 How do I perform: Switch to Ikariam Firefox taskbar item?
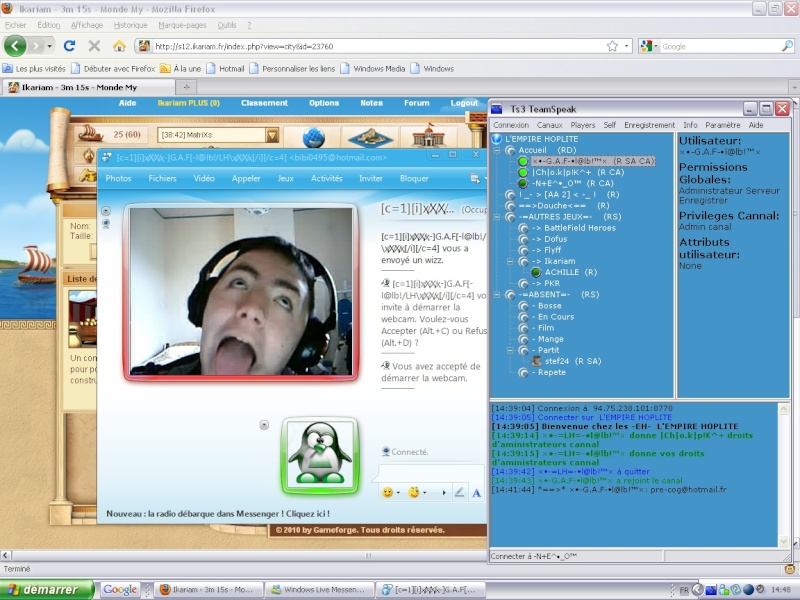pyautogui.click(x=208, y=590)
